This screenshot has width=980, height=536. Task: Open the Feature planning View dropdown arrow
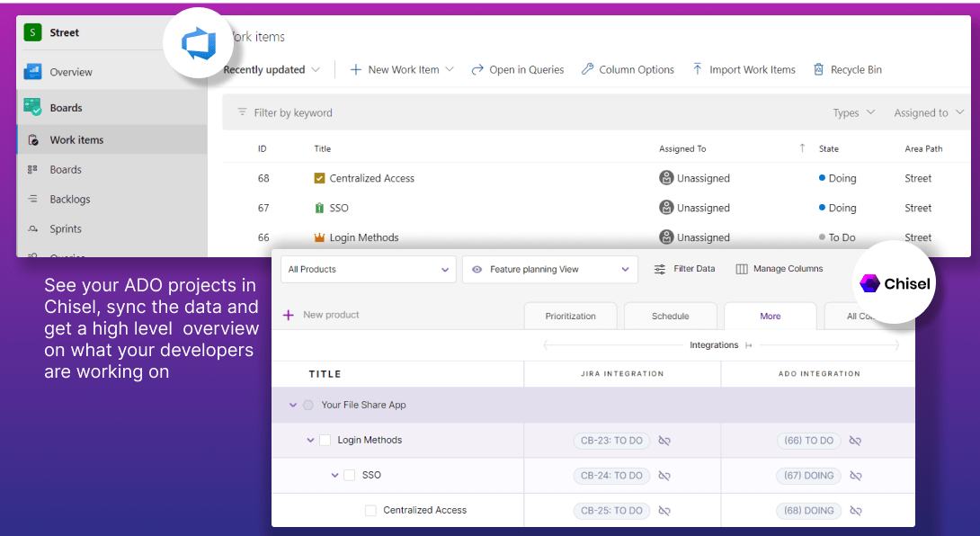pos(625,270)
